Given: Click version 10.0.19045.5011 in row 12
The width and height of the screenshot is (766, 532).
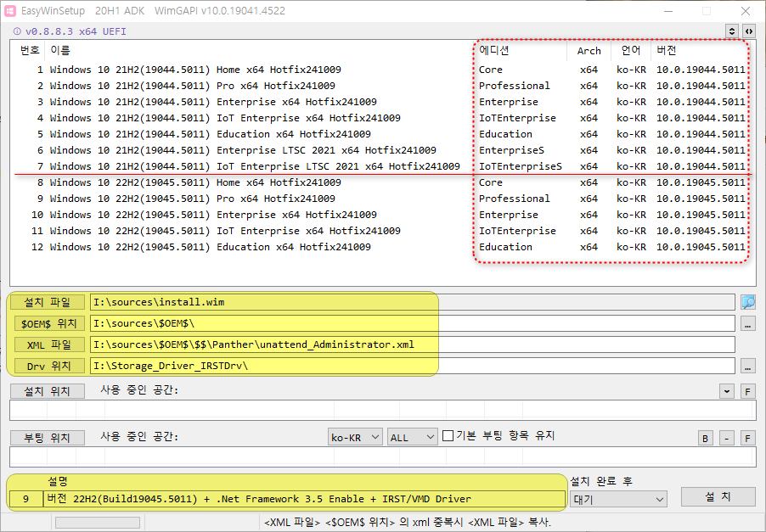Looking at the screenshot, I should pos(701,246).
